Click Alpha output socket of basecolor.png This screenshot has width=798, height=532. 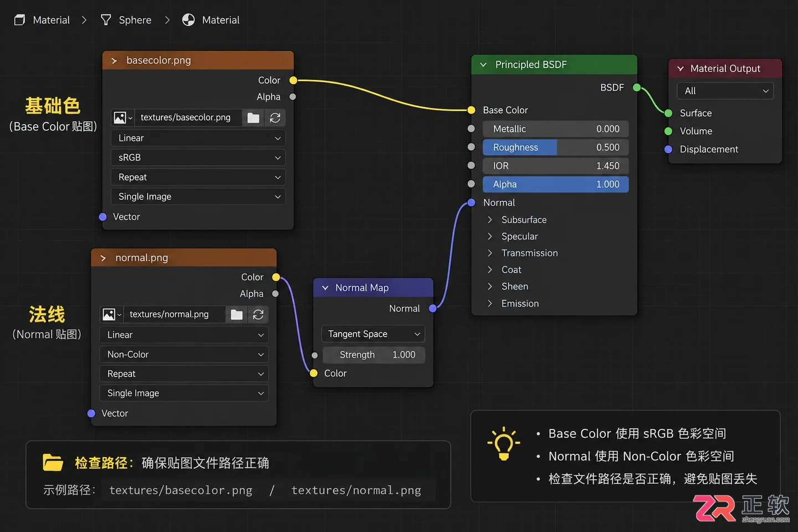tap(293, 97)
